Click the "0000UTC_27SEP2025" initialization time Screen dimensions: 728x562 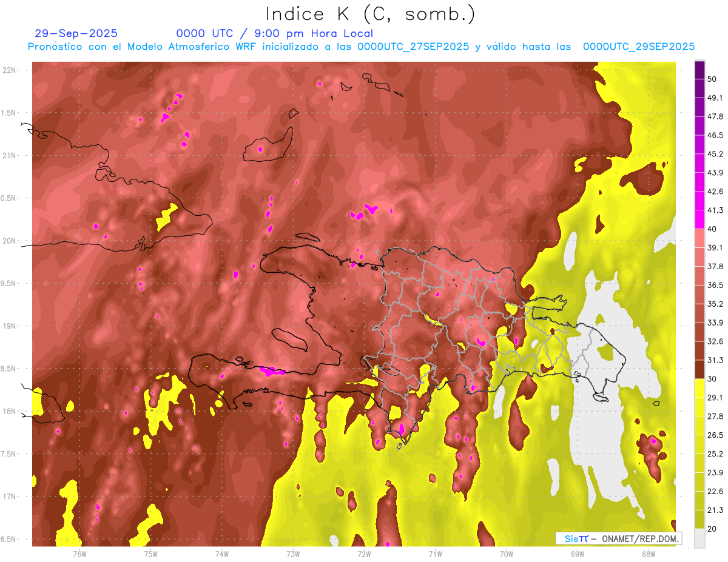click(x=413, y=47)
